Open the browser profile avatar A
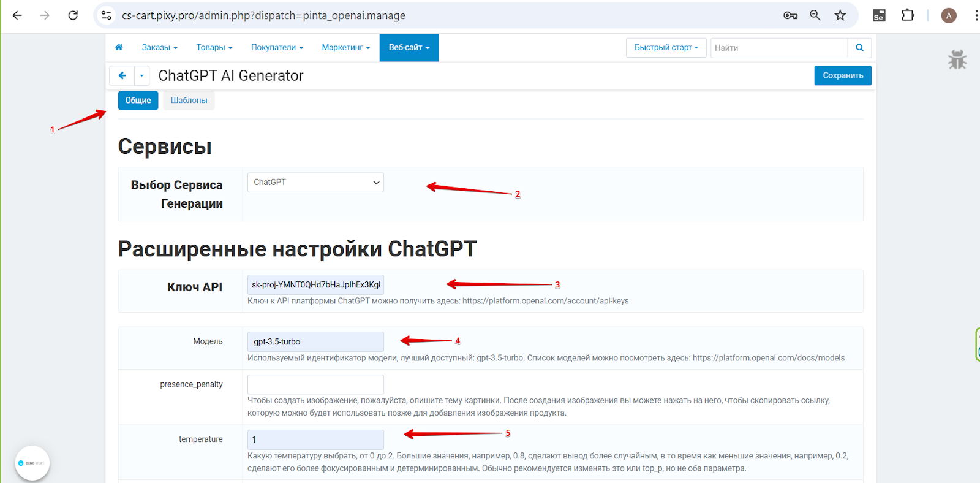Viewport: 980px width, 483px height. coord(949,15)
